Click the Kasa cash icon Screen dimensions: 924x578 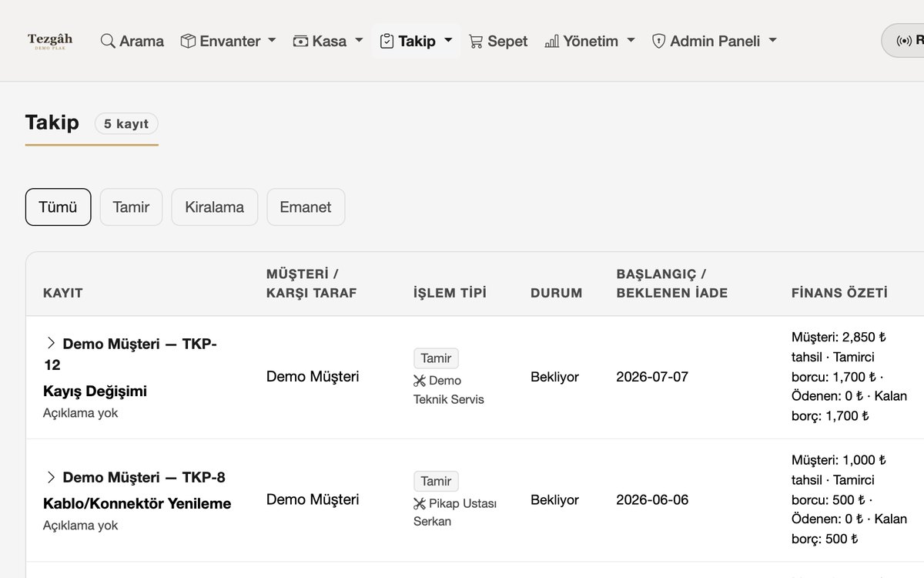301,41
